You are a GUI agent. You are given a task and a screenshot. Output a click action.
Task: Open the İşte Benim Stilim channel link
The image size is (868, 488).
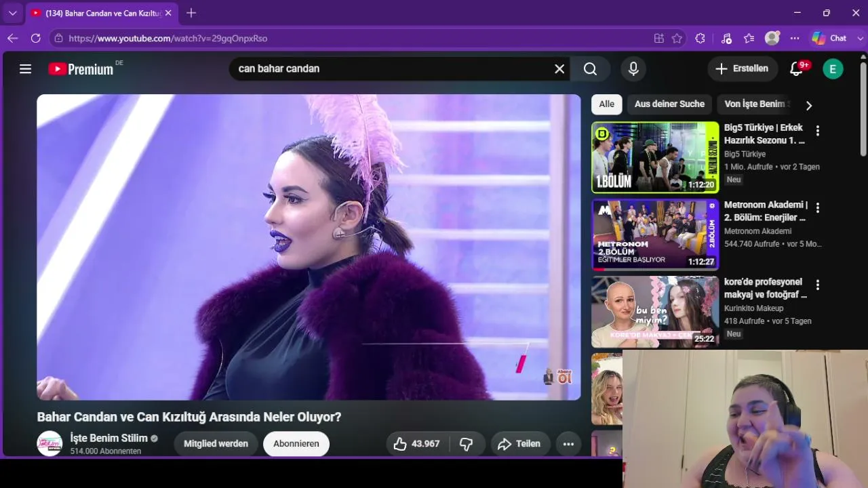pos(109,439)
